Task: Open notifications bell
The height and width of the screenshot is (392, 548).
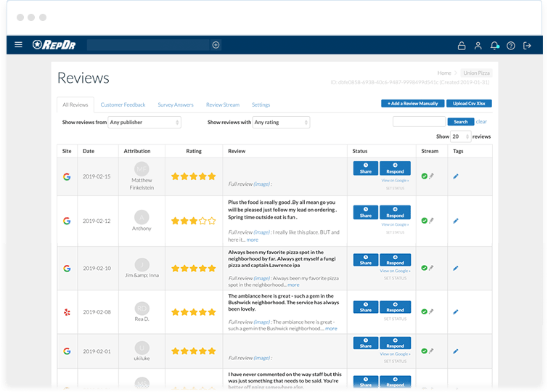Action: pos(494,46)
